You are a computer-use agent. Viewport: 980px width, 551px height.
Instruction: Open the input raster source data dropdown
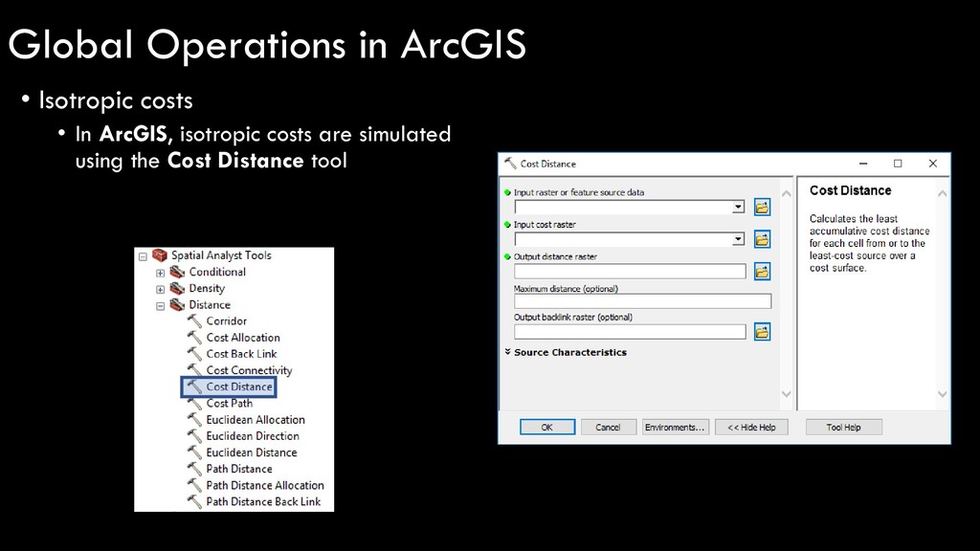(x=738, y=207)
